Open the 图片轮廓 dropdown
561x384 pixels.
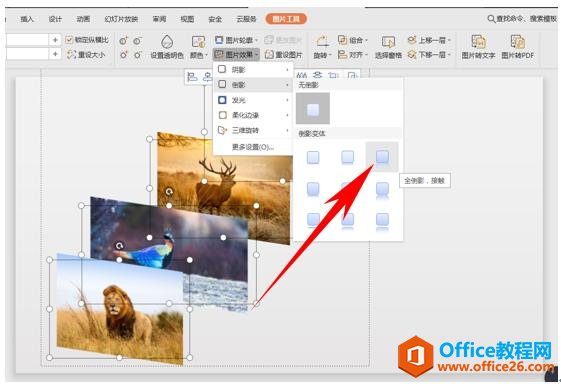[x=236, y=40]
